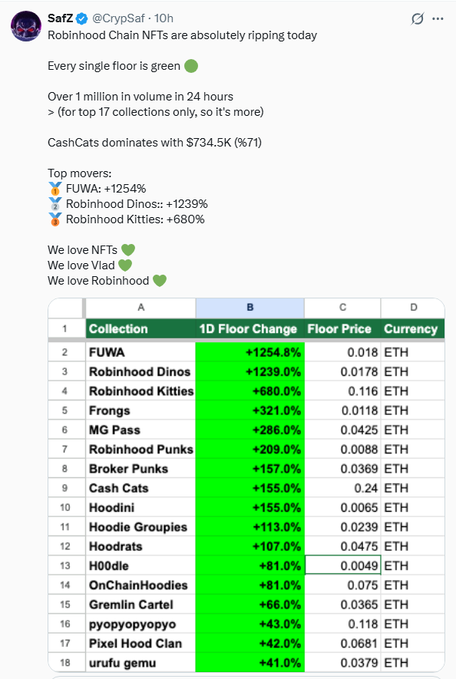The image size is (456, 679).
Task: Click the pyopyopyopyo cell
Action: point(141,624)
